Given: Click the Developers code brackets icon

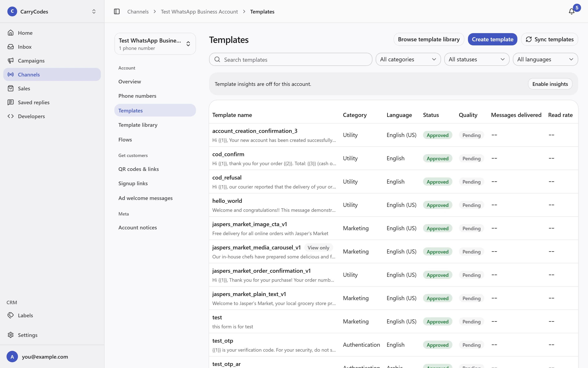Looking at the screenshot, I should [x=10, y=116].
